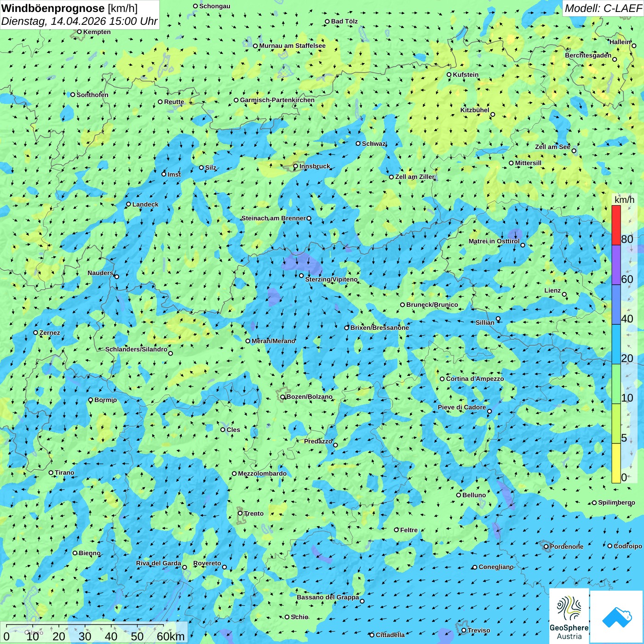Click the Lienz city label
Screen dimensions: 644x644
pyautogui.click(x=552, y=290)
